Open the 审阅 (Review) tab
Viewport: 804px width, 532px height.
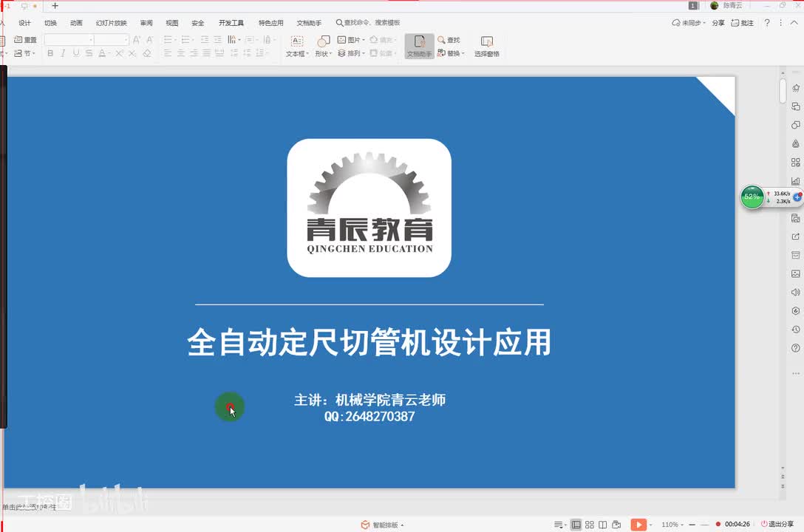click(146, 23)
